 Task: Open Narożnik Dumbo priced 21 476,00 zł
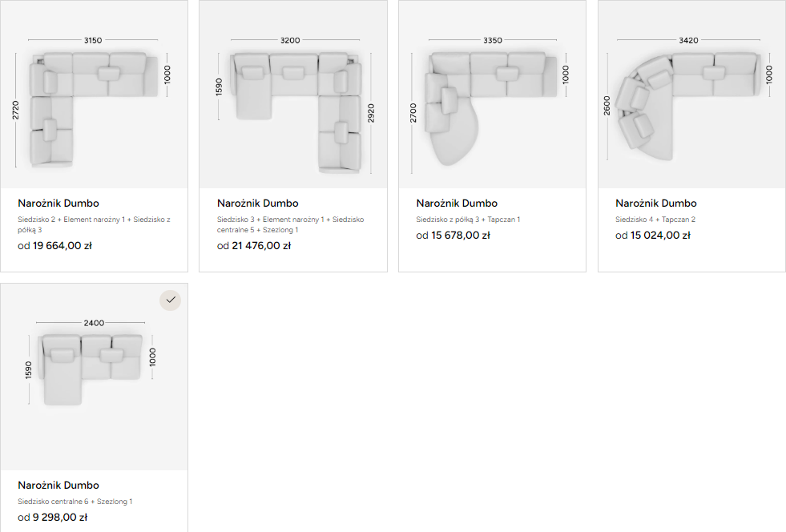point(258,203)
